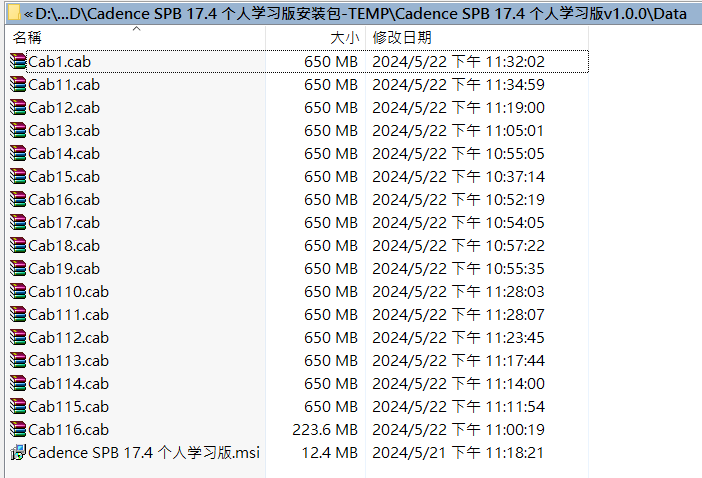Select the Cab1.cab archive icon
This screenshot has height=478, width=702.
coord(18,61)
